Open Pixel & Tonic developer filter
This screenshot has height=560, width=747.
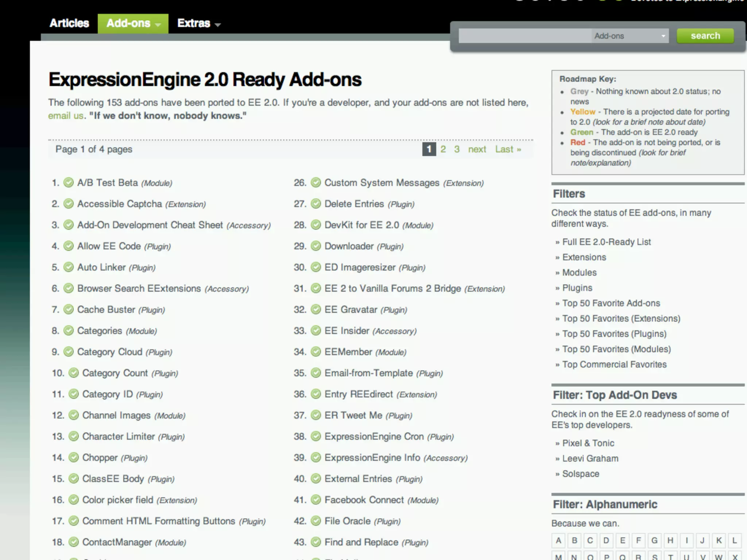[x=588, y=443]
